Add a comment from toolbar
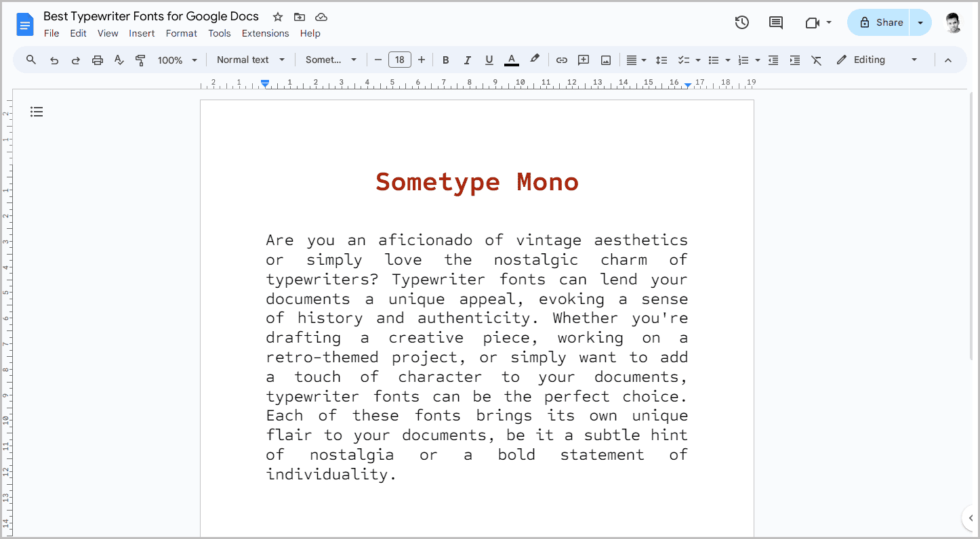This screenshot has width=980, height=539. 584,60
